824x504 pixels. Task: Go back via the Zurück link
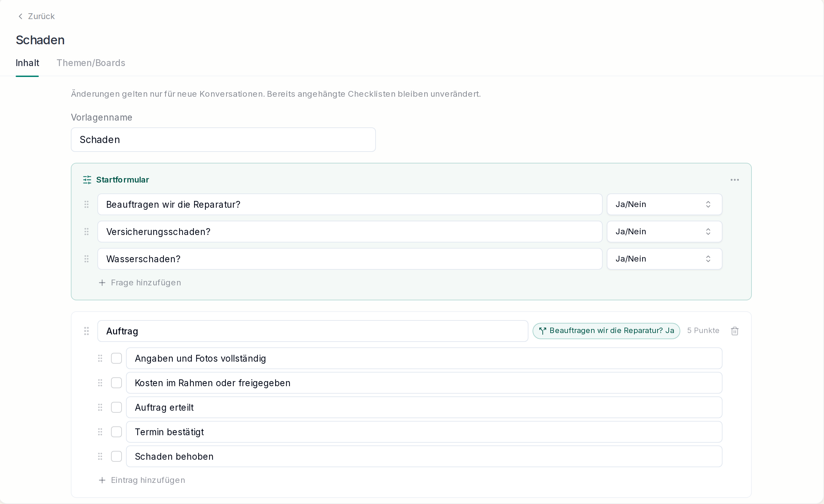pos(41,16)
